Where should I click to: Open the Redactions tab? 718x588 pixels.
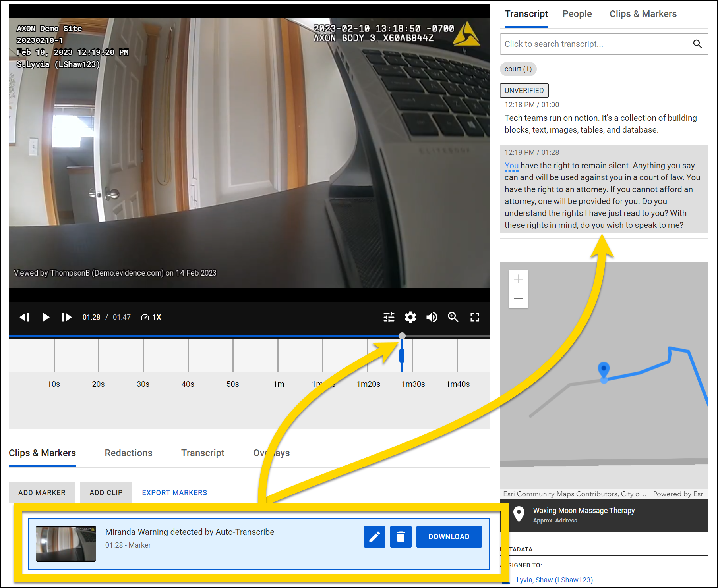click(128, 453)
